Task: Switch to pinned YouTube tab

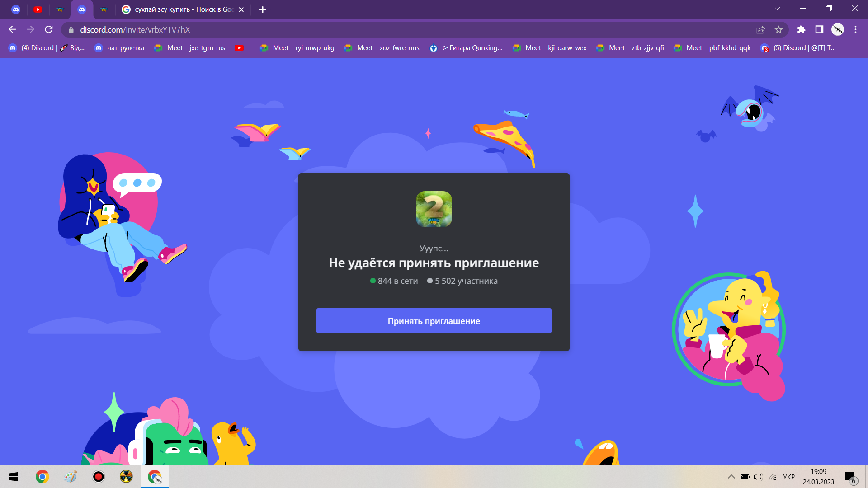Action: click(x=38, y=9)
